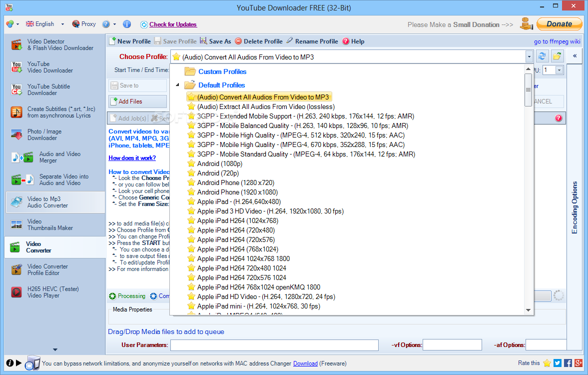Expand more sidebar tools arrow

pyautogui.click(x=55, y=349)
